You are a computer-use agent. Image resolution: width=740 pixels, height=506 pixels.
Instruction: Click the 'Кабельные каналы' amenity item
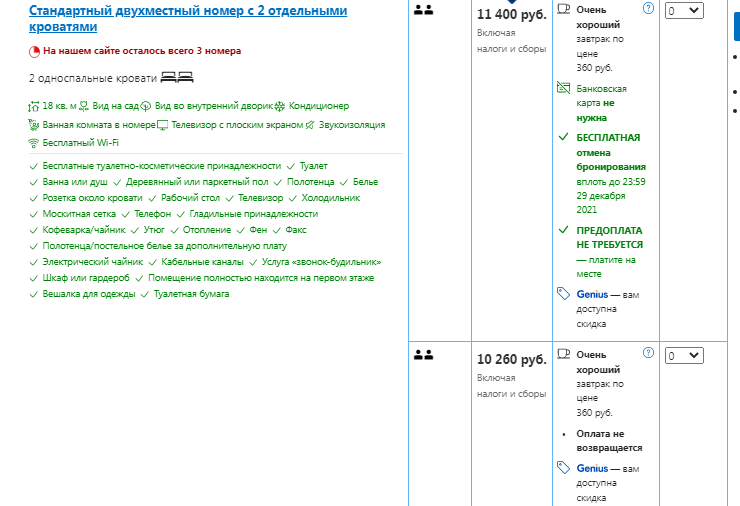tap(202, 262)
